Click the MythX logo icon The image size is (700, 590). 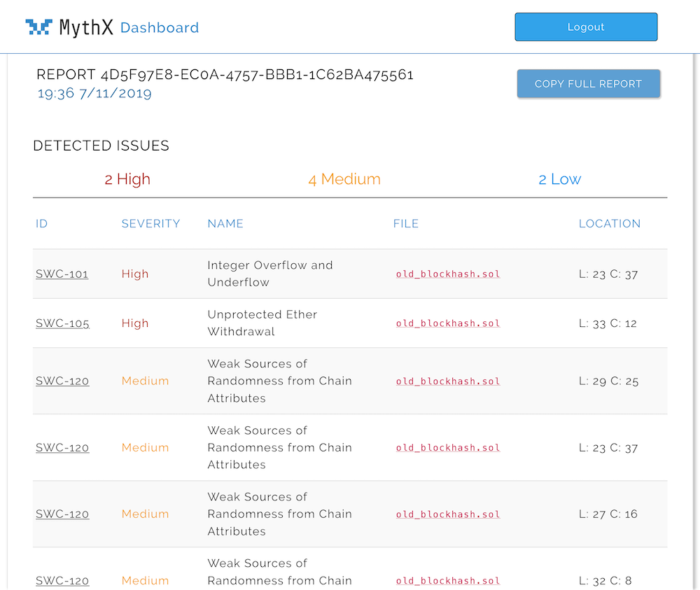[x=38, y=27]
